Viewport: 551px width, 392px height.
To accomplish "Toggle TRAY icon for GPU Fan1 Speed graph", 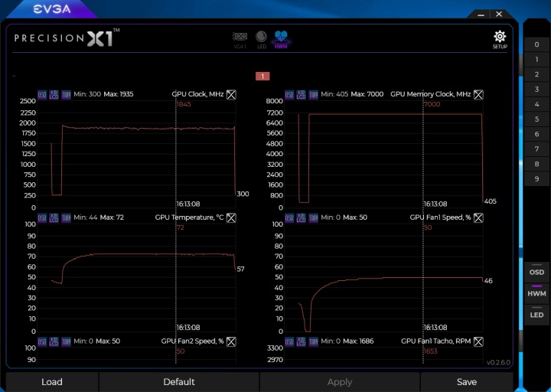I will tap(313, 218).
